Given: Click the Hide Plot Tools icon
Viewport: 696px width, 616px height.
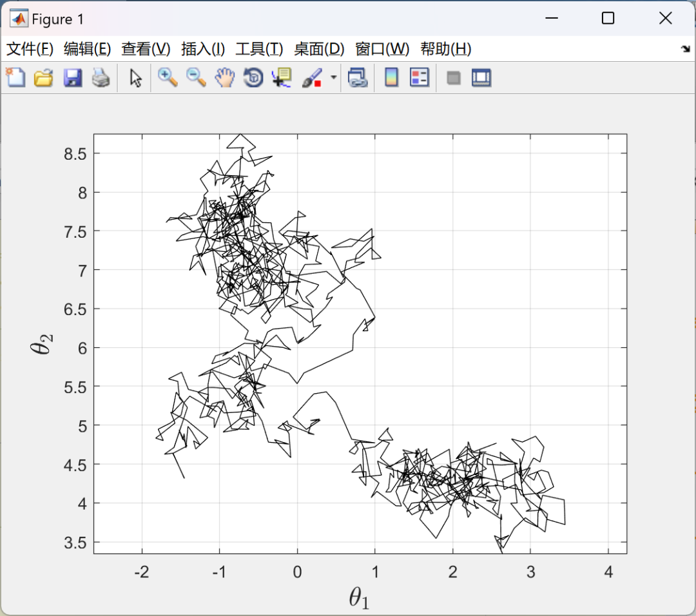Looking at the screenshot, I should [x=453, y=78].
